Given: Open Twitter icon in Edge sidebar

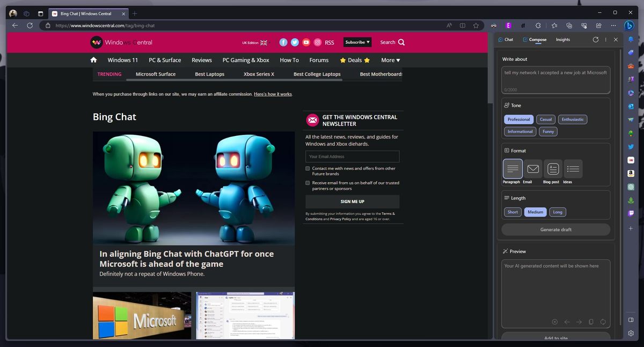Looking at the screenshot, I should click(631, 147).
